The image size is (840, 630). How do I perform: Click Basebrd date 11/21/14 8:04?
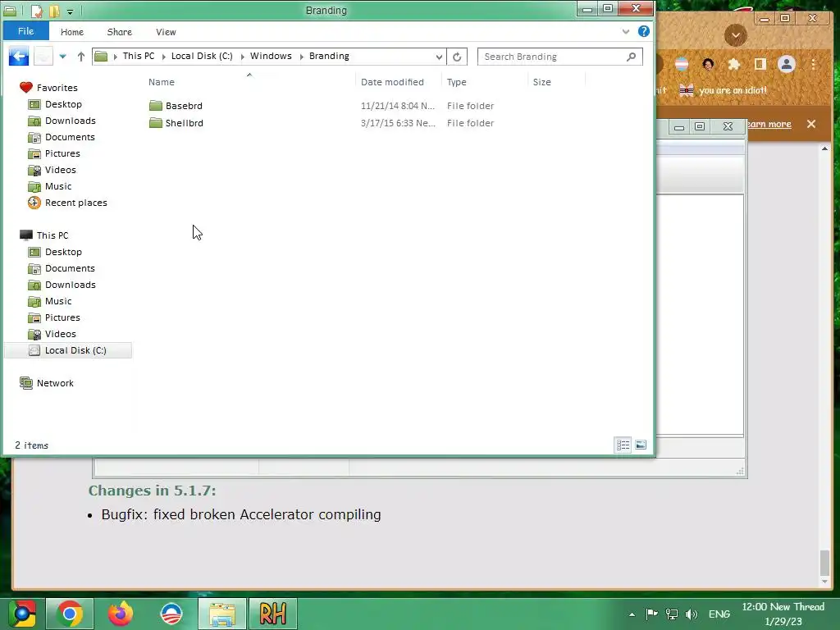pyautogui.click(x=398, y=106)
